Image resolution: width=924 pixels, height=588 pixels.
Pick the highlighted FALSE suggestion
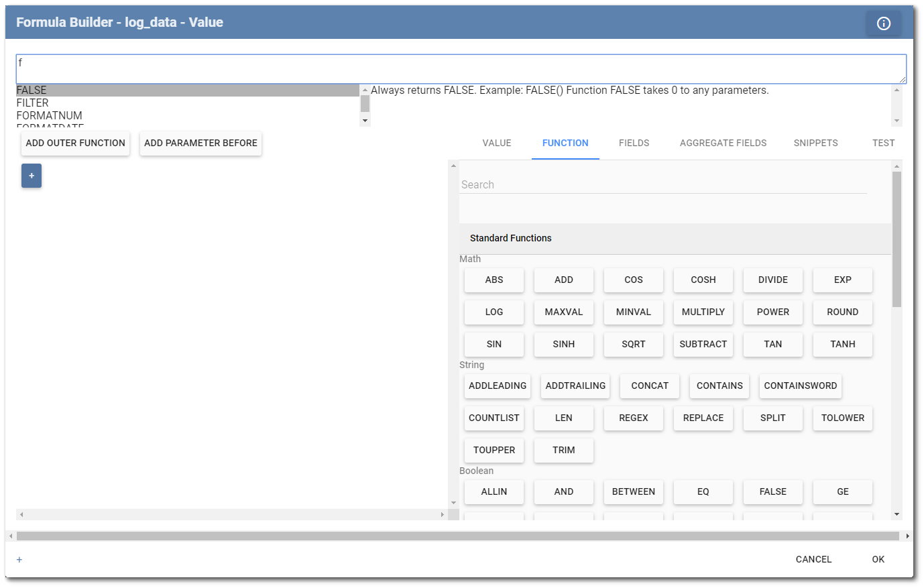32,90
